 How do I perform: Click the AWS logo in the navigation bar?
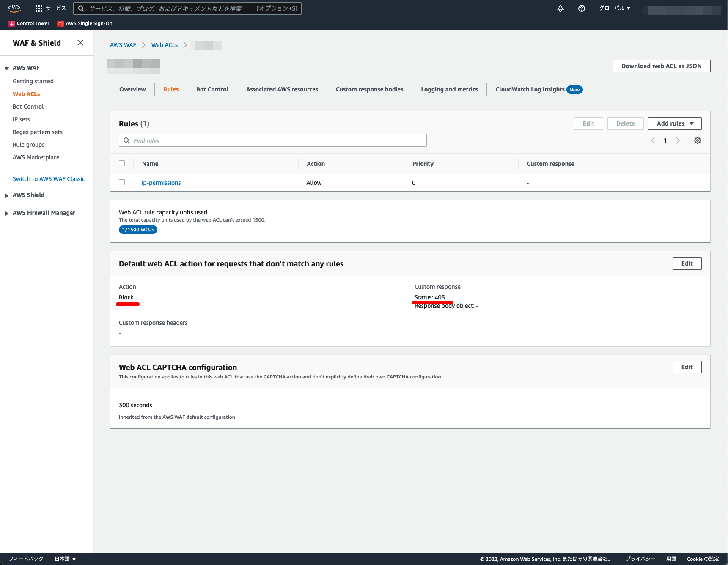pos(14,8)
